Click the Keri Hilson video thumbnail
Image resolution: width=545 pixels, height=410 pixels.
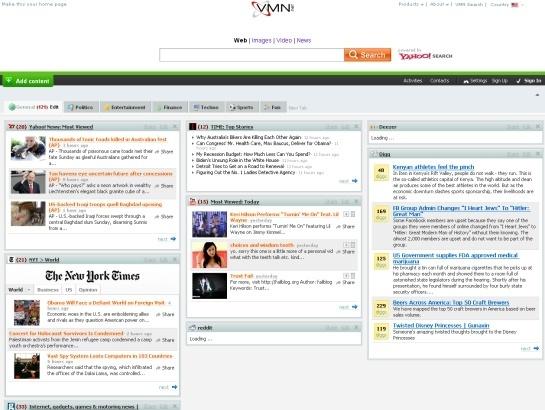tap(209, 224)
